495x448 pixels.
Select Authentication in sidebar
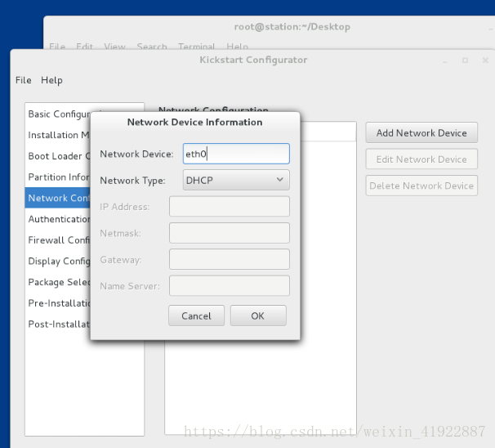(x=58, y=219)
